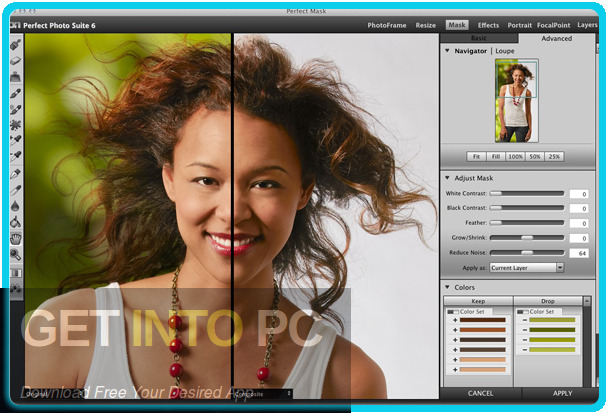
Task: Switch to the Resize module
Action: pyautogui.click(x=426, y=25)
